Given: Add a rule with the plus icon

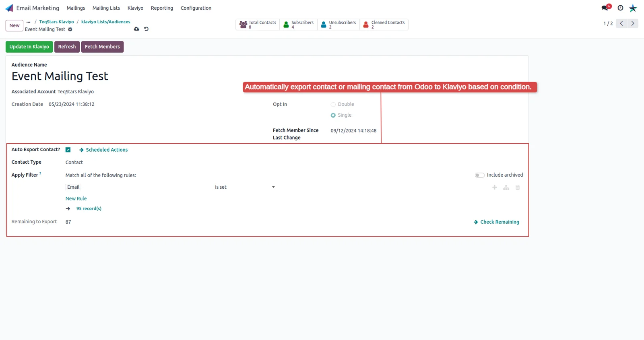Looking at the screenshot, I should [495, 188].
